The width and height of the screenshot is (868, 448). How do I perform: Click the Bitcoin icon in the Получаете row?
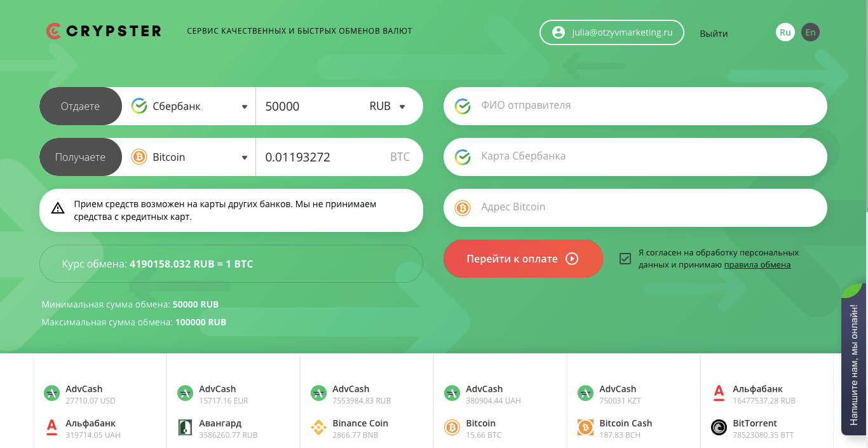click(x=139, y=157)
